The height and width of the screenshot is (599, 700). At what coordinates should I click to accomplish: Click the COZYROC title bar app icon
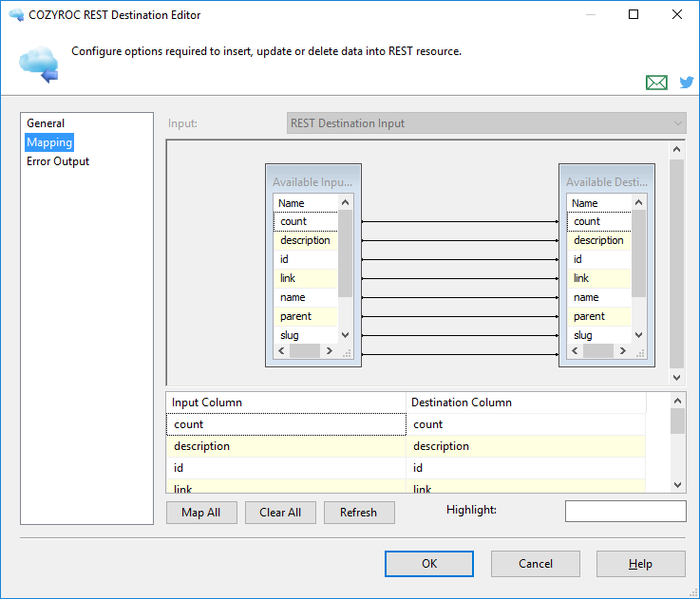coord(16,15)
